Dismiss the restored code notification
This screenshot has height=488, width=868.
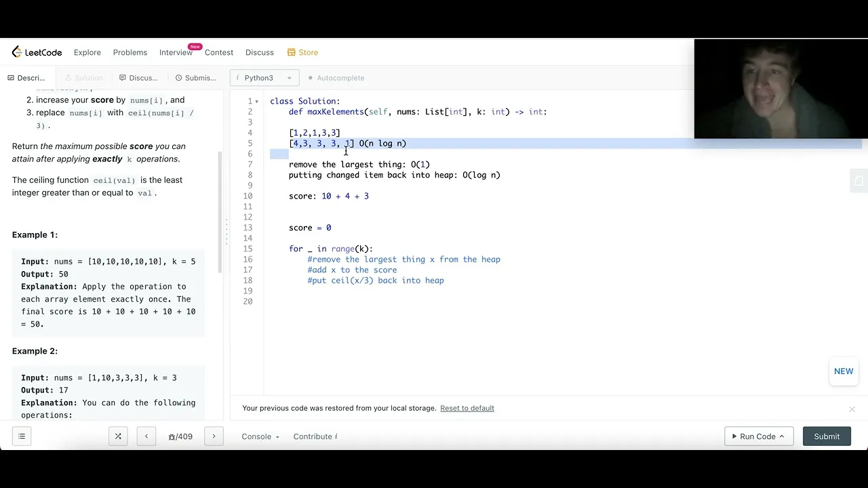click(852, 409)
